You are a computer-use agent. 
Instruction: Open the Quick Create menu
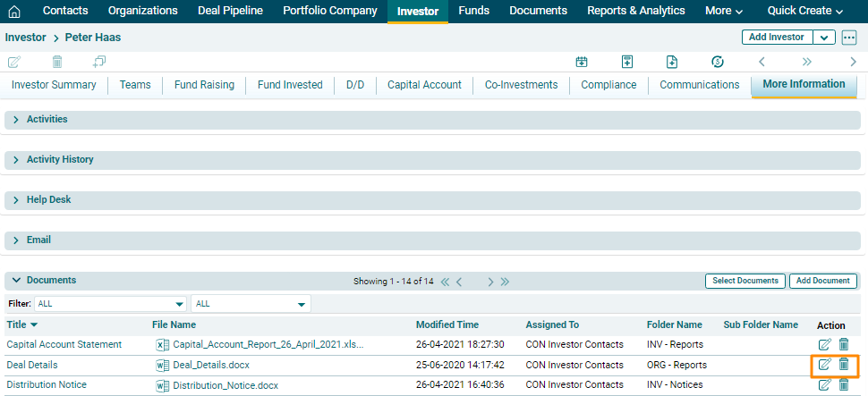pos(804,12)
